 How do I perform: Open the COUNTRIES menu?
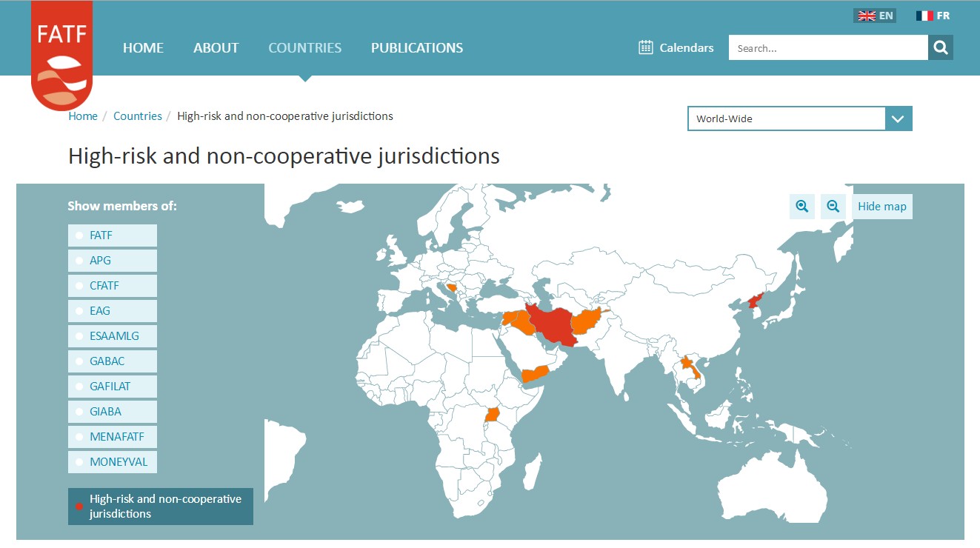[x=304, y=48]
